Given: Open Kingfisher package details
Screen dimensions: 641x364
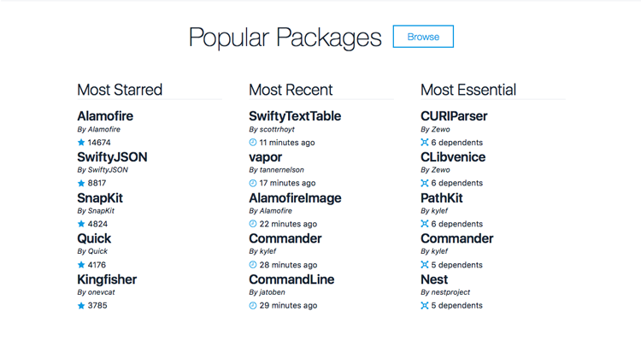Looking at the screenshot, I should click(107, 279).
